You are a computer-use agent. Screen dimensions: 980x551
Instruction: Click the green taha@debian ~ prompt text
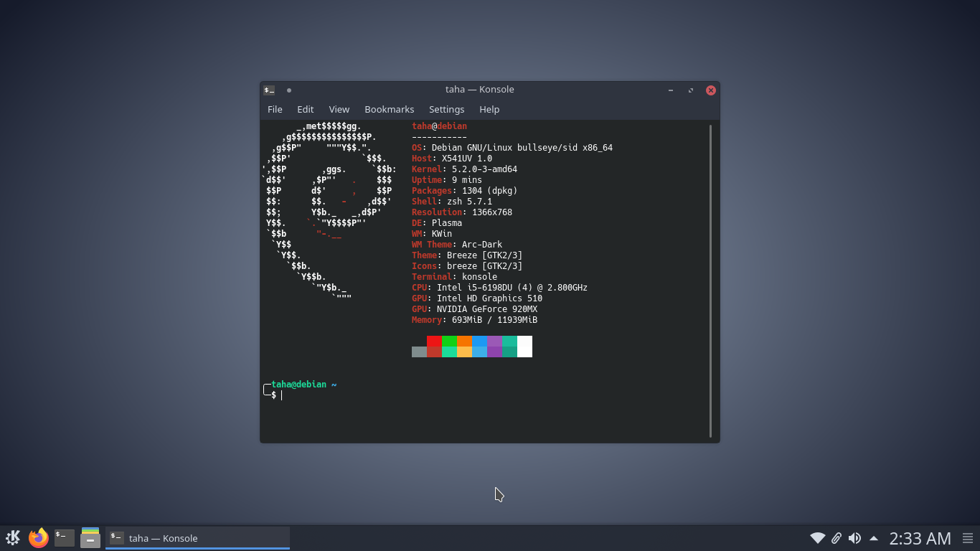click(303, 385)
